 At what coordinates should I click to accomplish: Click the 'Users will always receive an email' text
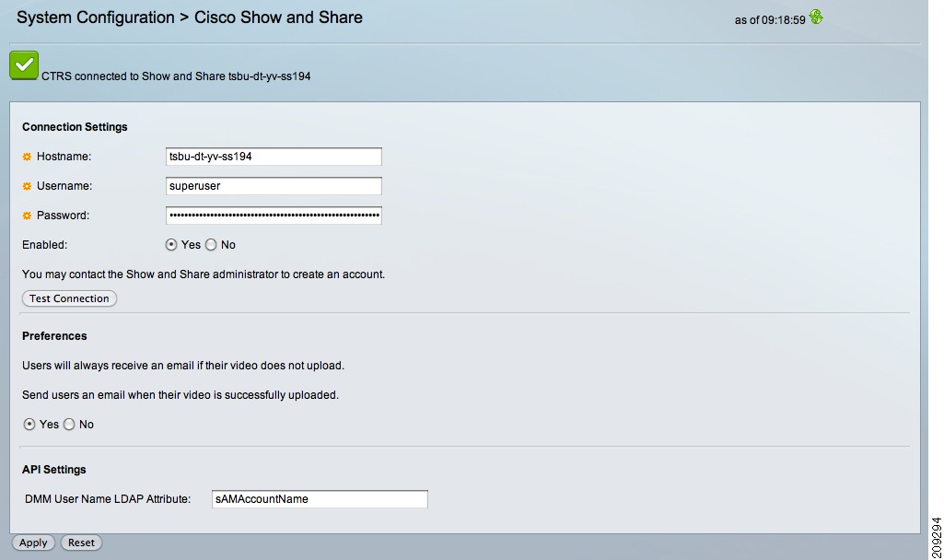coord(183,366)
